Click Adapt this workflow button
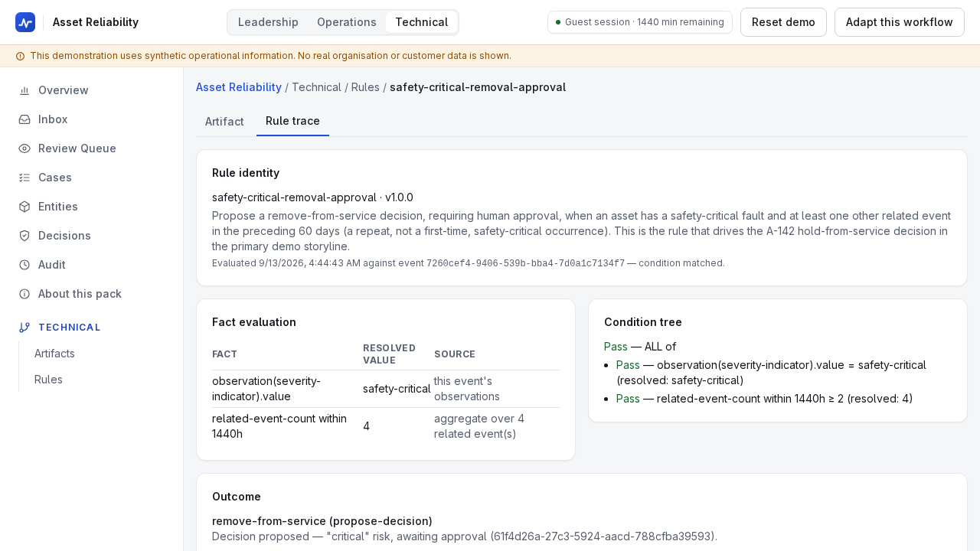The width and height of the screenshot is (980, 551). tap(900, 22)
